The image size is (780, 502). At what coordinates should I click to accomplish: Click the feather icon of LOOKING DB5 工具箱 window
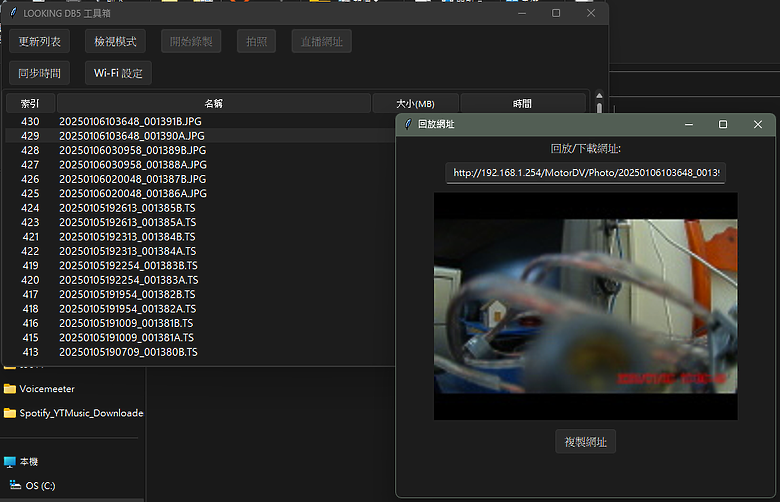point(13,13)
